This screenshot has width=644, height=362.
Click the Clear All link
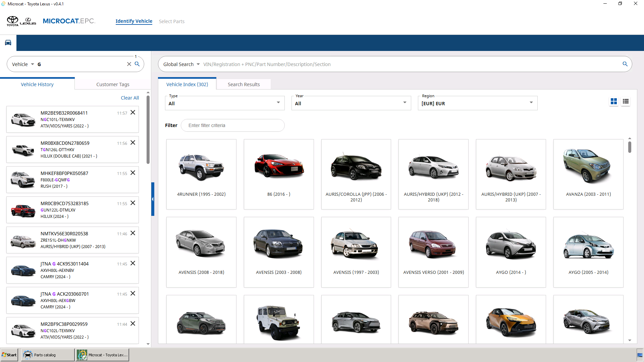pyautogui.click(x=130, y=98)
